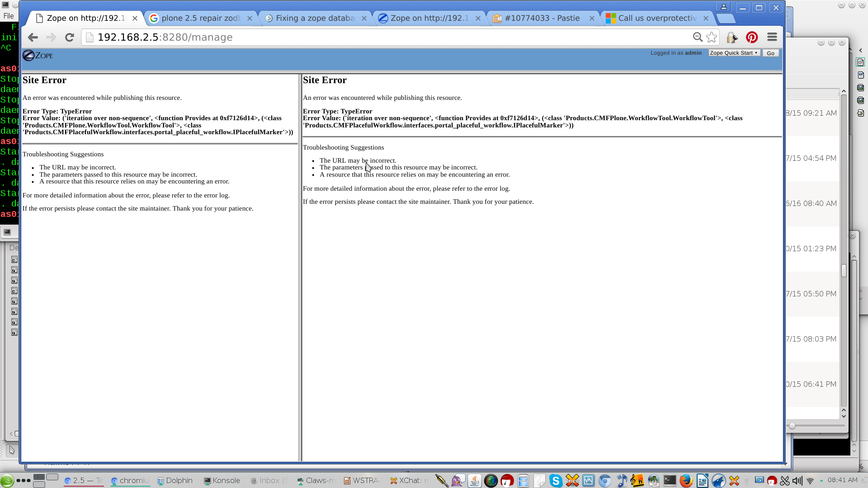Viewport: 868px width, 488px height.
Task: Expand the hidden system tray icons arrow
Action: click(821, 481)
